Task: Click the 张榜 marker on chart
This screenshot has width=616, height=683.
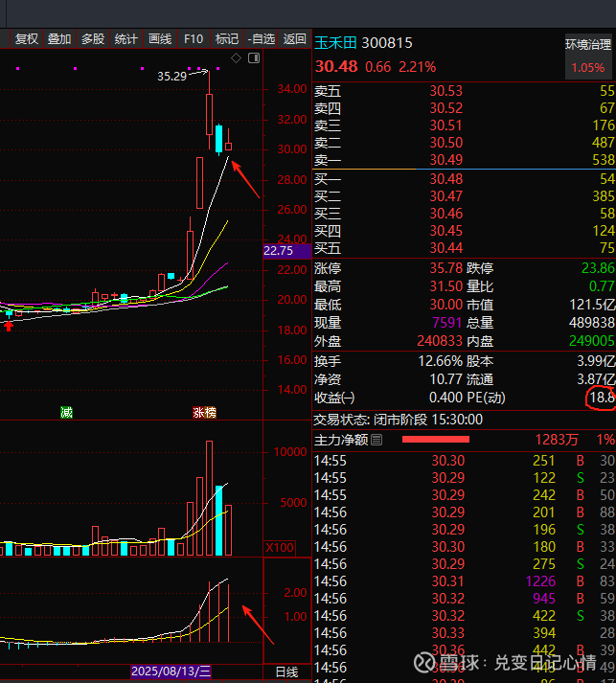Action: coord(204,412)
